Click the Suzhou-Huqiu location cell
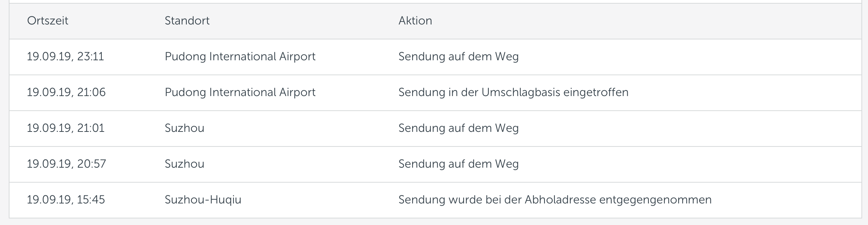Image resolution: width=868 pixels, height=225 pixels. click(203, 200)
